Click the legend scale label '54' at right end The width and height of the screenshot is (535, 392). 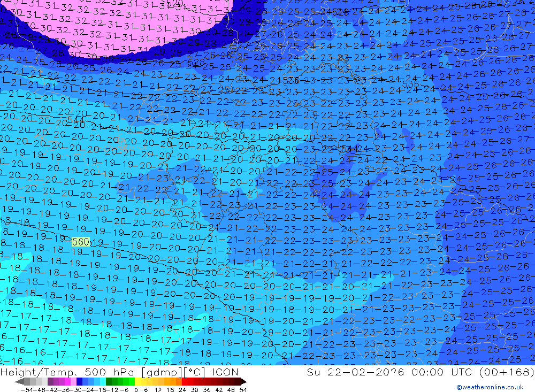coord(243,390)
